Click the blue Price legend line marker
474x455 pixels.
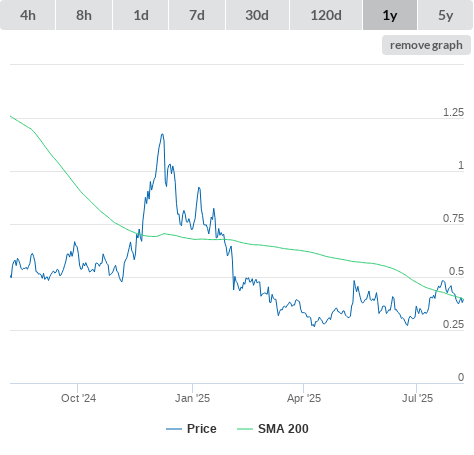[174, 429]
